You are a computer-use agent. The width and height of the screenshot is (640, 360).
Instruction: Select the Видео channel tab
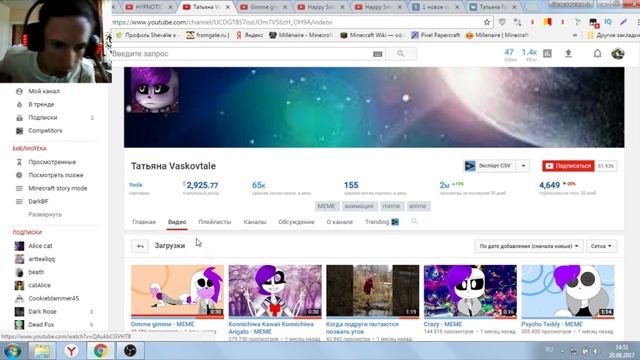coord(177,222)
